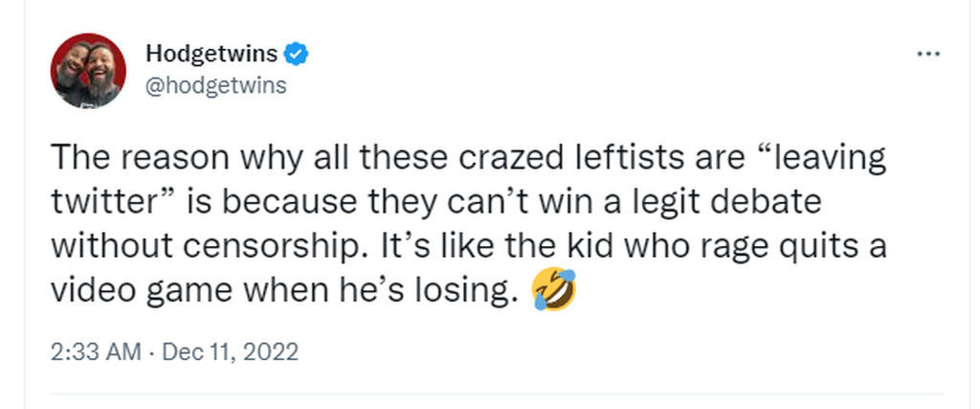980x409 pixels.
Task: Visit the @hodgetwins handle link
Action: [x=215, y=85]
